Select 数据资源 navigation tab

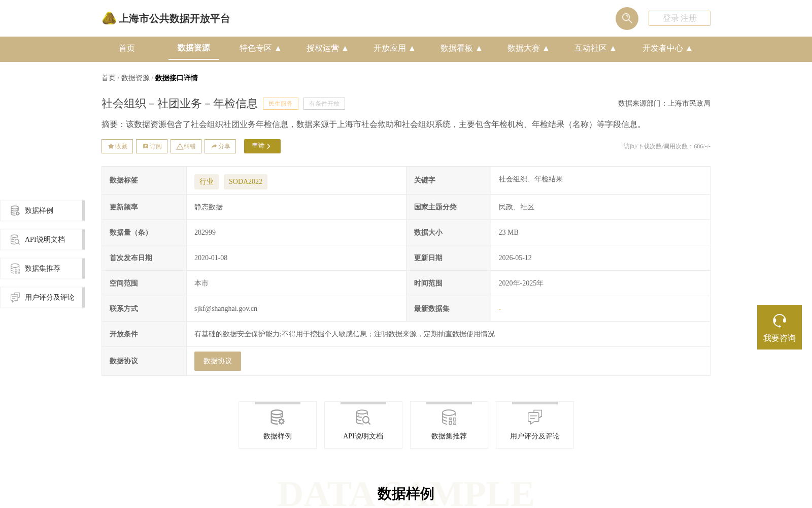point(194,48)
